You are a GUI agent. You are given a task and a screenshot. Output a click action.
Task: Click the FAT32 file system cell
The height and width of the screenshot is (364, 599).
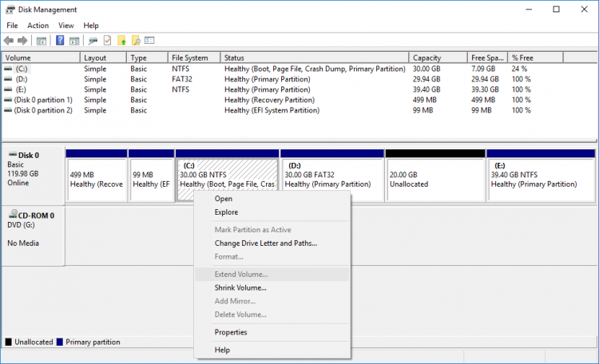click(x=182, y=79)
